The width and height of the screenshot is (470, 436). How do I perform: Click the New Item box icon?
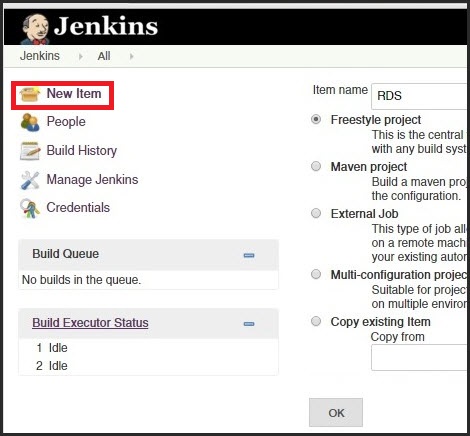[30, 94]
